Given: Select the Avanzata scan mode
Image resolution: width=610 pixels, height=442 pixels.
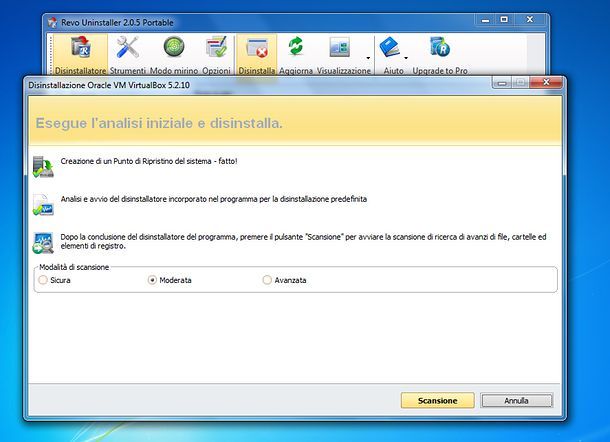Looking at the screenshot, I should (284, 280).
